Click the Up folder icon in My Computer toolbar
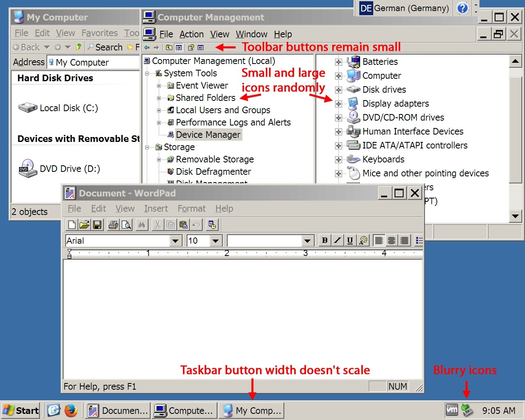525x420 pixels. pos(78,47)
